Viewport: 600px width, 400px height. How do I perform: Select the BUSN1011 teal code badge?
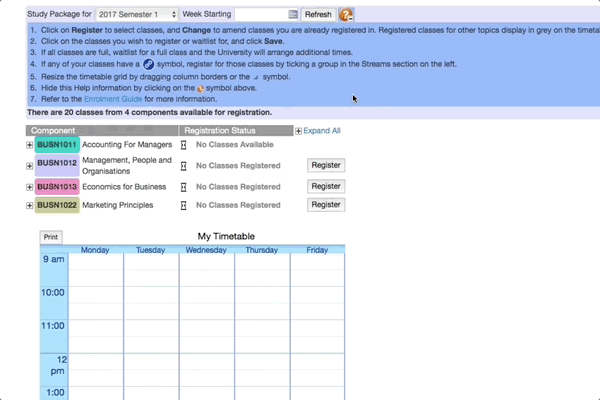click(57, 145)
